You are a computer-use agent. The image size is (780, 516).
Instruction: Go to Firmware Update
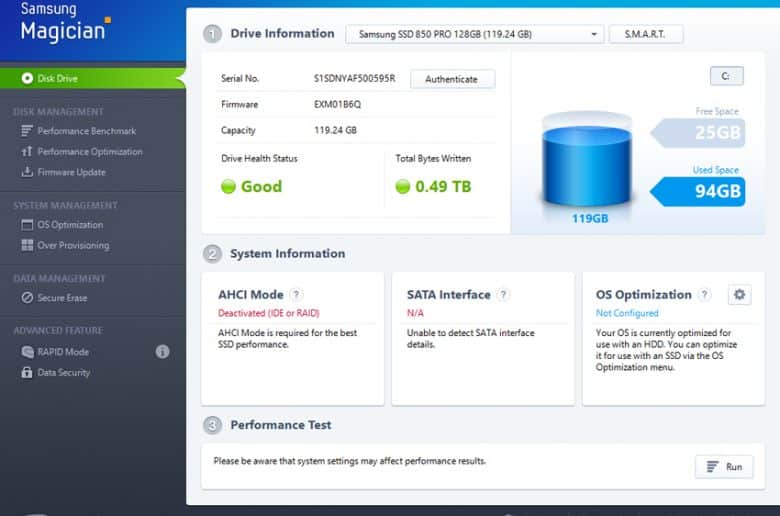(x=72, y=172)
